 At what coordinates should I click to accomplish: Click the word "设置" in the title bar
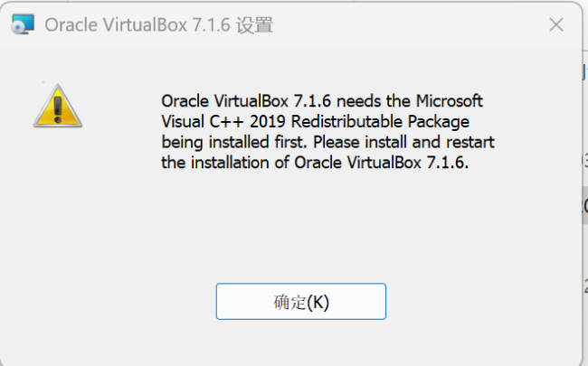tap(253, 25)
